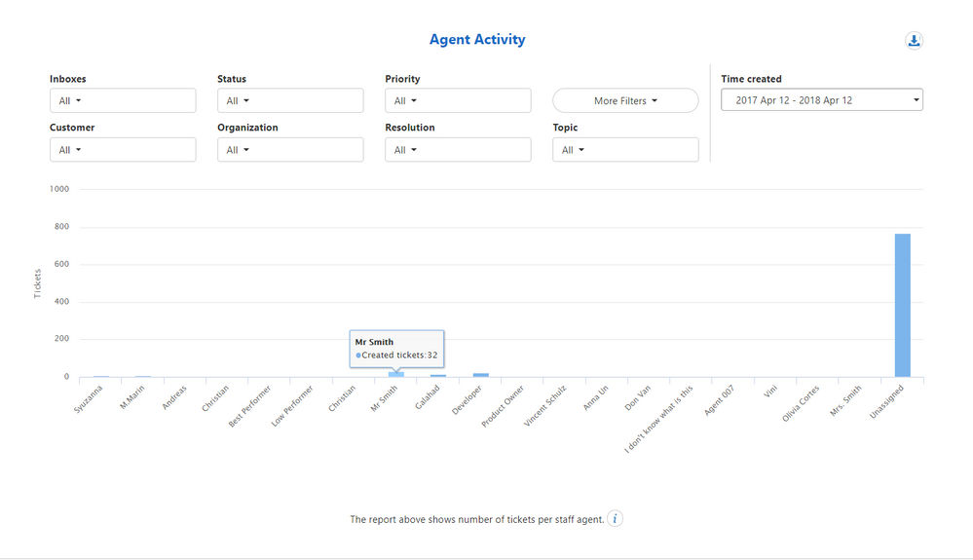Viewport: 973px width, 560px height.
Task: Change the Time created date range
Action: pos(822,100)
